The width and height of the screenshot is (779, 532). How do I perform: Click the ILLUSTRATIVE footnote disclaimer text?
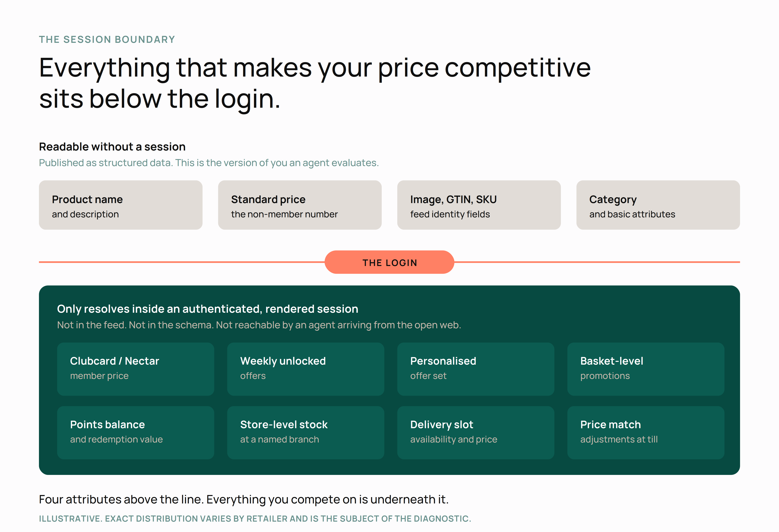tap(255, 519)
